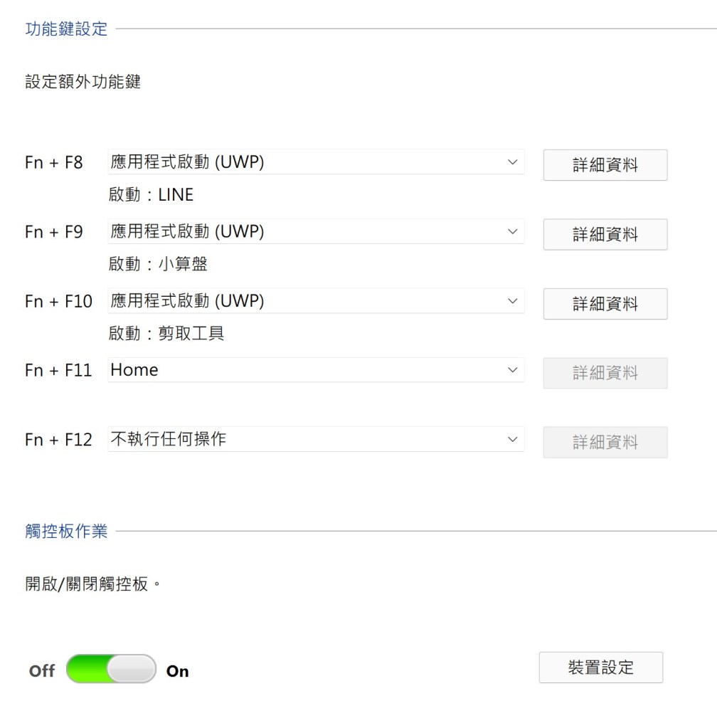717x728 pixels.
Task: Click the greyed 詳細資料 button beside Home
Action: pos(605,373)
